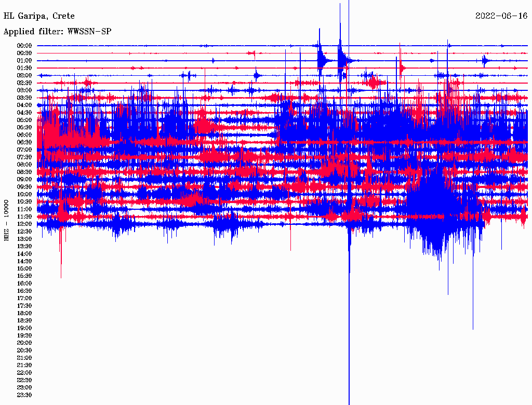The width and height of the screenshot is (532, 405).
Task: Click the 08:00 time label
Action: (x=24, y=165)
